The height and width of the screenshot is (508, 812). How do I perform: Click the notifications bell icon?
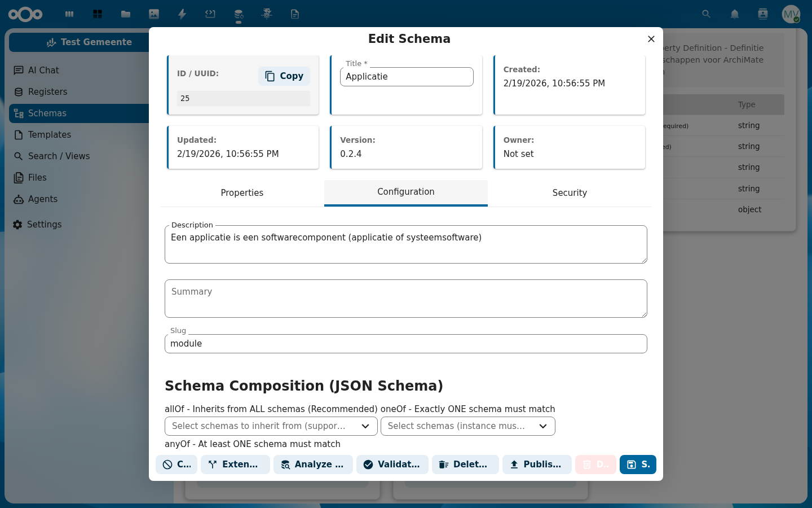click(734, 14)
